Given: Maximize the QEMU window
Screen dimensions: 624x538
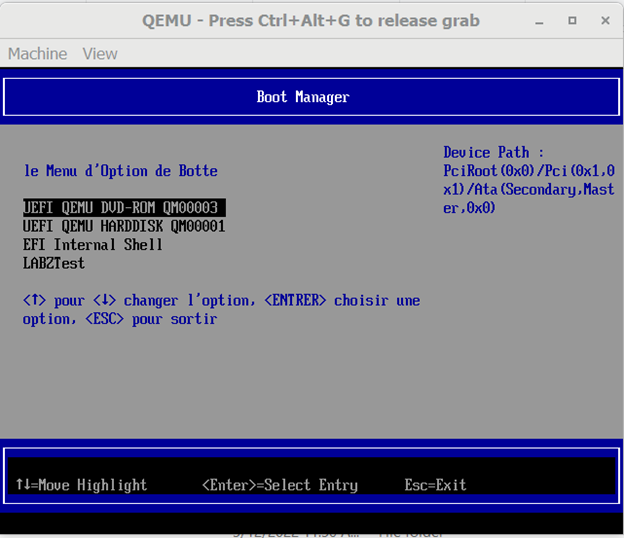Looking at the screenshot, I should [572, 20].
